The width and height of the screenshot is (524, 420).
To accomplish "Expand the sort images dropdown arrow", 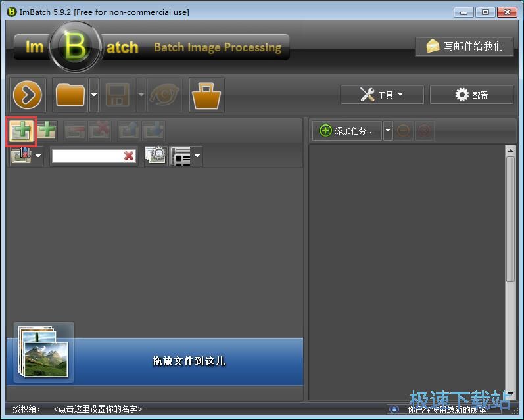I will click(x=38, y=156).
